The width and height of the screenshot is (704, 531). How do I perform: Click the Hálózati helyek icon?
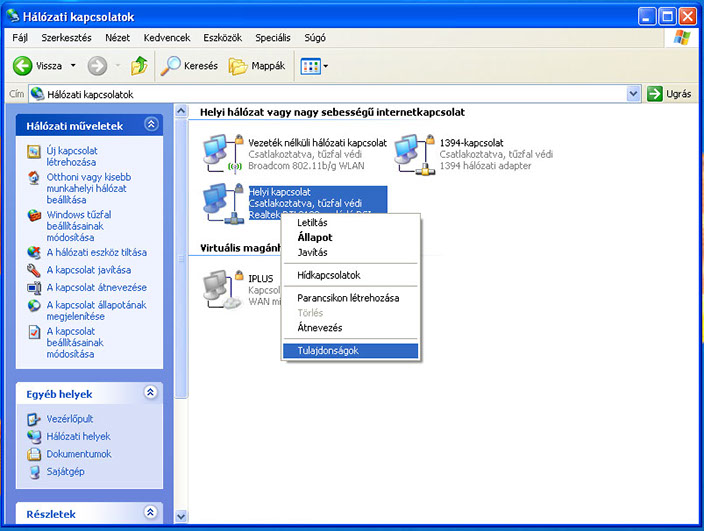pyautogui.click(x=34, y=437)
